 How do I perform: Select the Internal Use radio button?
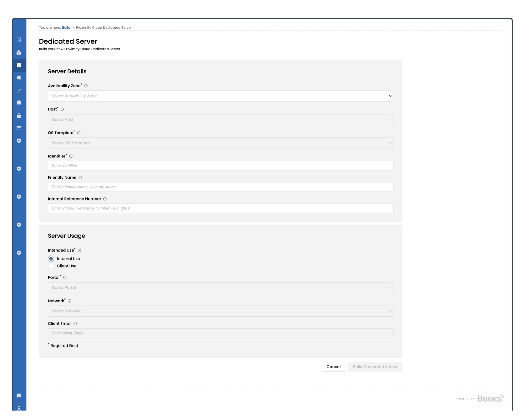(x=51, y=259)
